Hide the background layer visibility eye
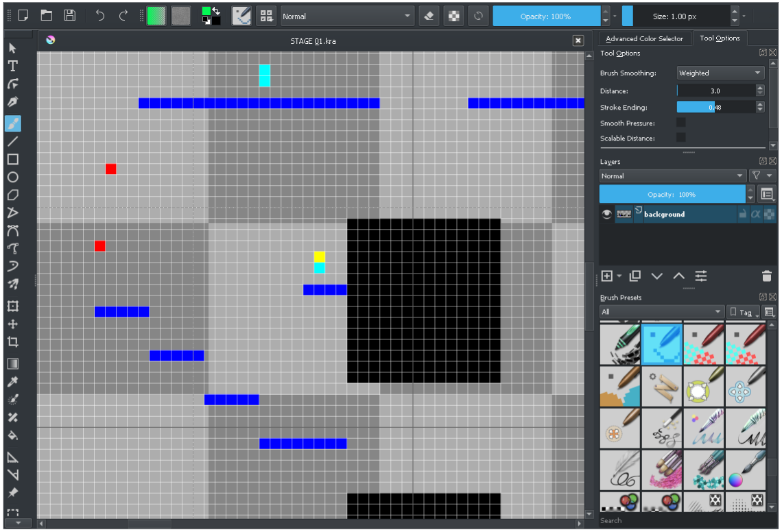782x532 pixels. [606, 214]
